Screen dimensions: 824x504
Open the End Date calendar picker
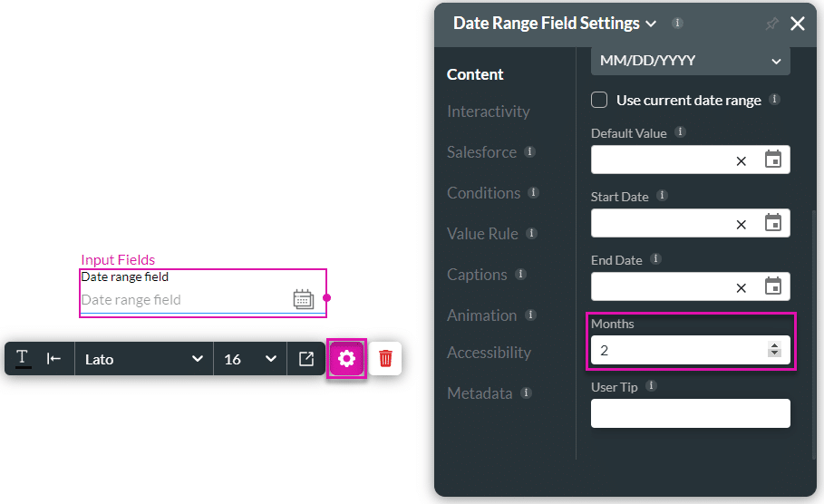click(x=773, y=286)
